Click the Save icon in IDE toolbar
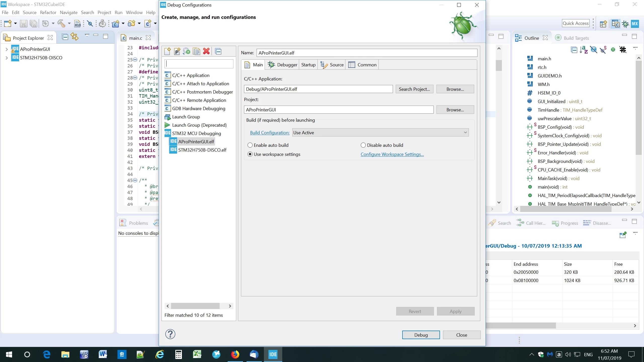 [23, 24]
